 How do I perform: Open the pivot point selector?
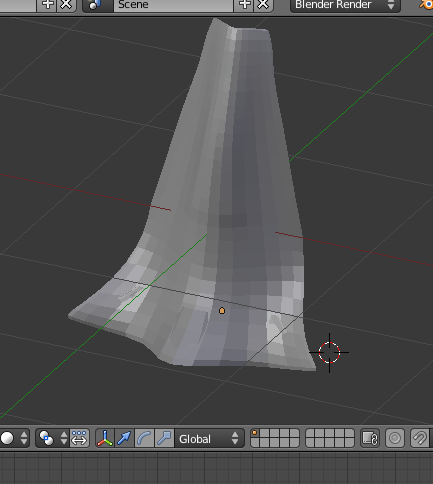[x=52, y=438]
